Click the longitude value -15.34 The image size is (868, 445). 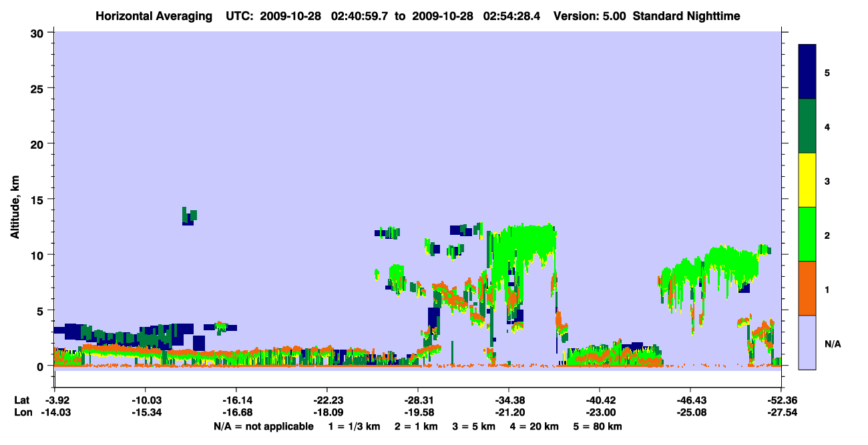point(145,413)
